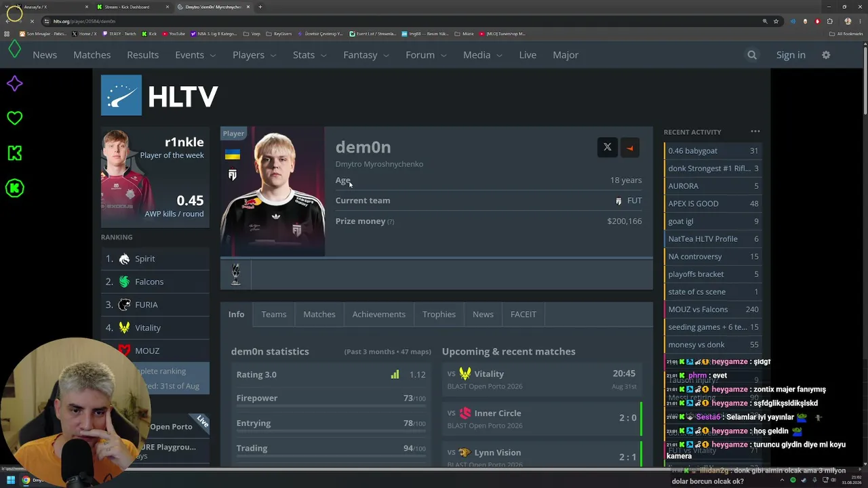Click the Spirit team logo in ranking
The width and height of the screenshot is (868, 488).
(x=124, y=258)
